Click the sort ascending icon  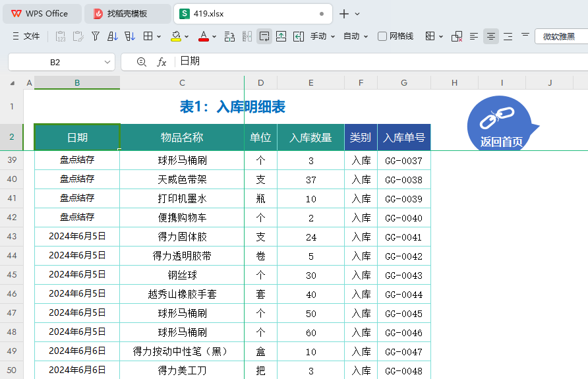[113, 36]
